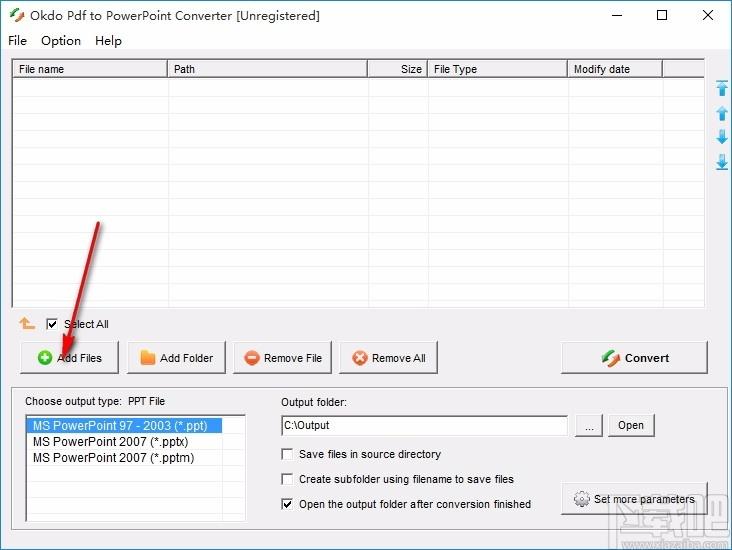The image size is (732, 550).
Task: Click the Open output folder button
Action: click(631, 425)
